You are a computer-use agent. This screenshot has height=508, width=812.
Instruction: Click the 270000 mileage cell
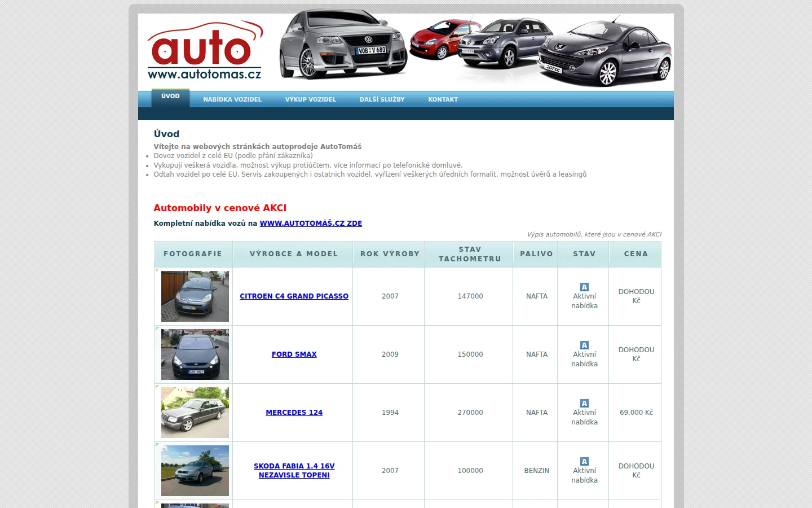(470, 413)
